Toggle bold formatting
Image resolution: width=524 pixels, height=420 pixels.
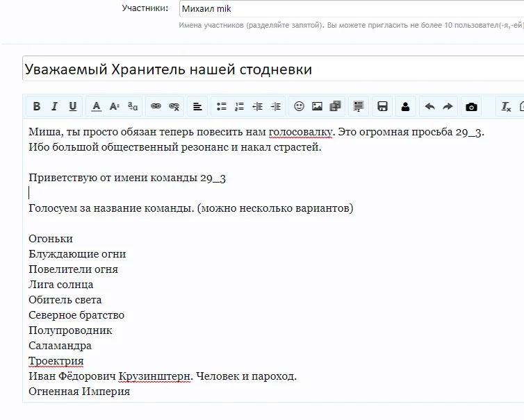pos(37,106)
